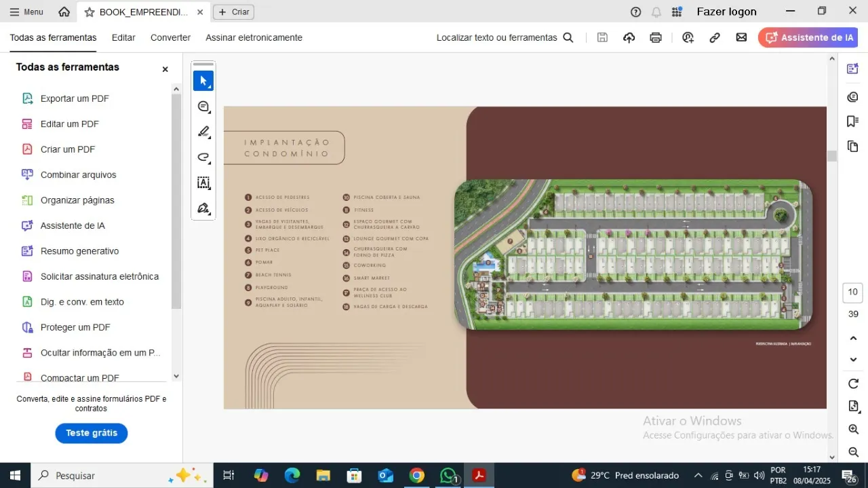Show hidden system tray icons chevron
This screenshot has width=868, height=488.
click(698, 476)
